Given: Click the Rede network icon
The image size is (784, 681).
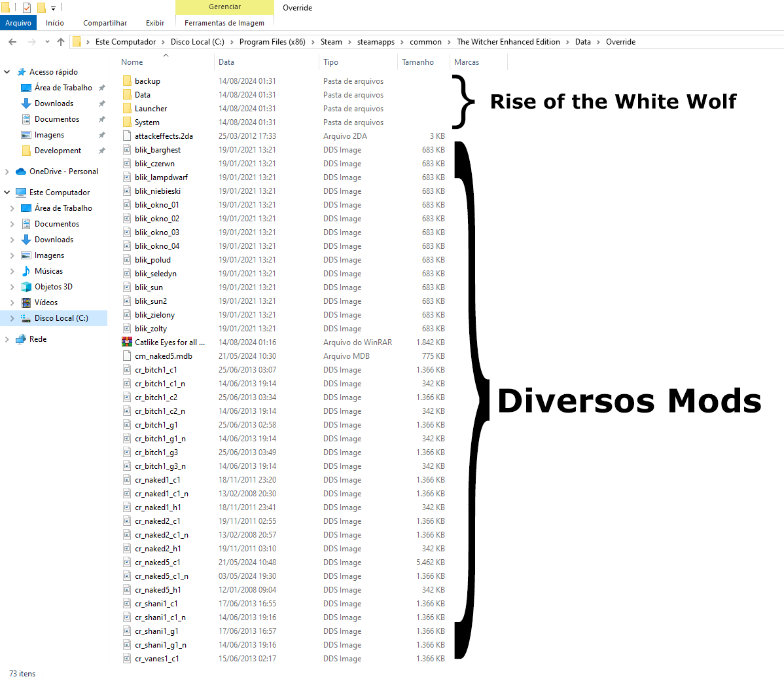Looking at the screenshot, I should tap(21, 339).
